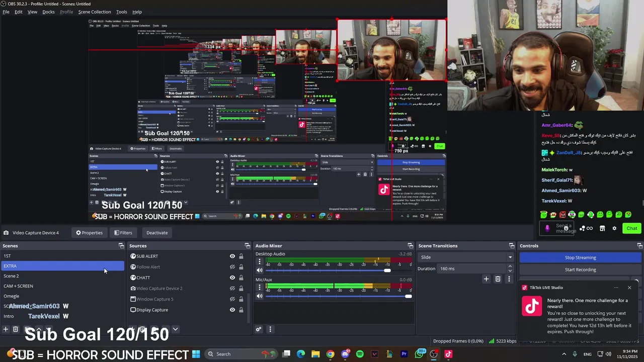This screenshot has height=362, width=644.
Task: Open the Slide transition dropdown
Action: (x=465, y=257)
